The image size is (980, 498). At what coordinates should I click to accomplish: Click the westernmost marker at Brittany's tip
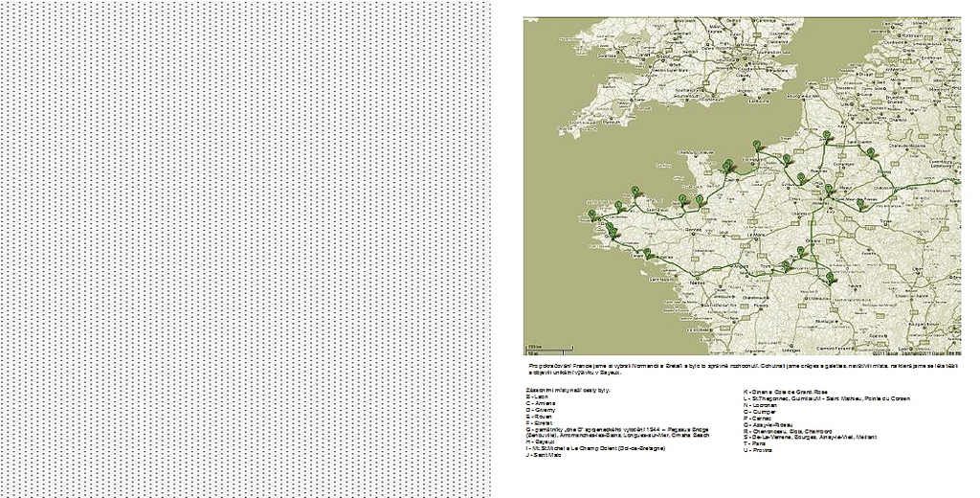coord(591,215)
